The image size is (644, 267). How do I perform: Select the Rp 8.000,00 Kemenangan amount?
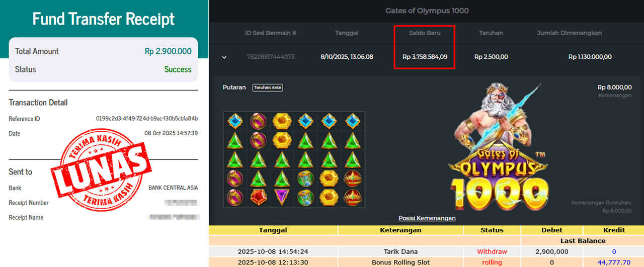614,87
